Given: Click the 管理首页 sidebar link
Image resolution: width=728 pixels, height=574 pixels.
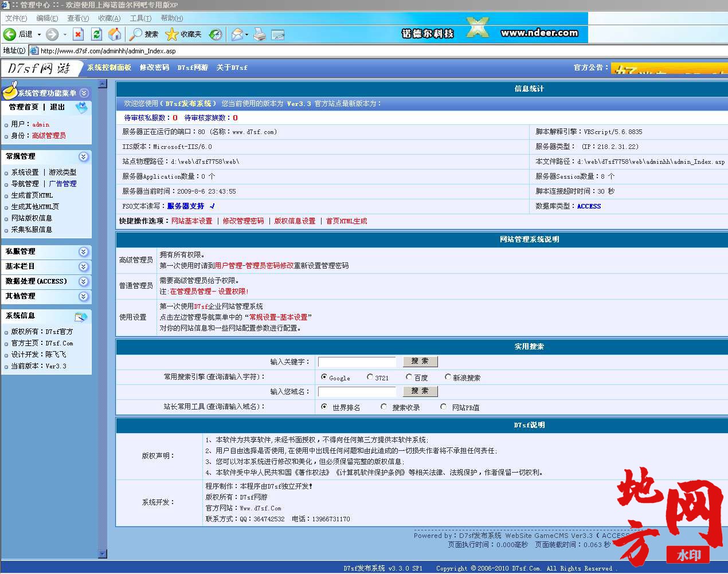Looking at the screenshot, I should pyautogui.click(x=24, y=107).
